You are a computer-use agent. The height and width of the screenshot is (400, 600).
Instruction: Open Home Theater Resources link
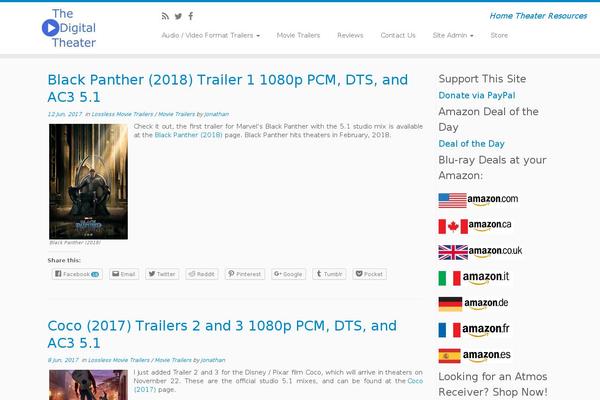[538, 16]
